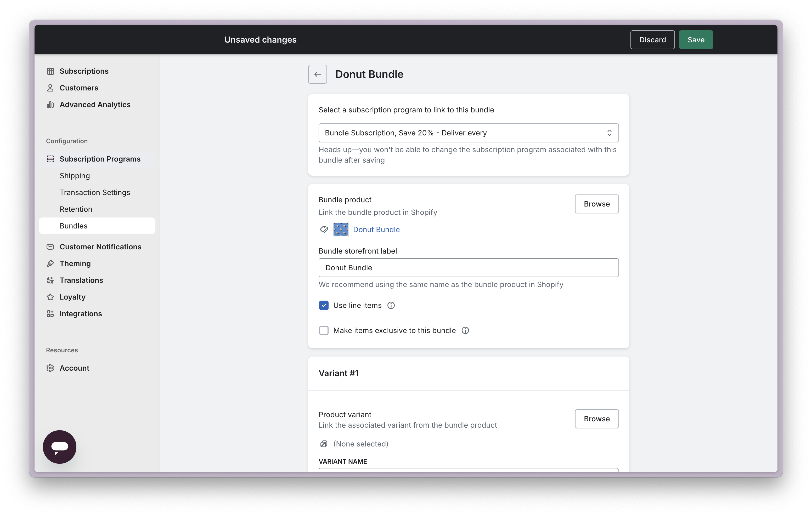Image resolution: width=812 pixels, height=516 pixels.
Task: Click the Translations icon
Action: click(50, 280)
